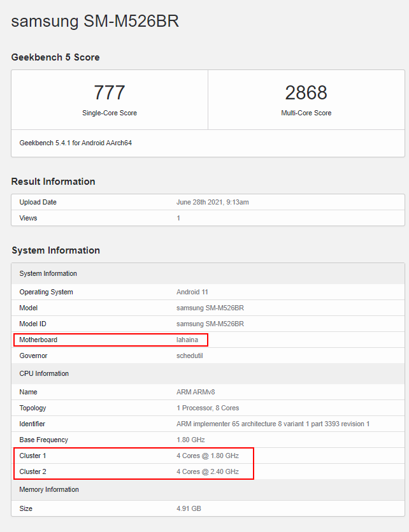Click the ARM implementer identifier string

tap(273, 424)
